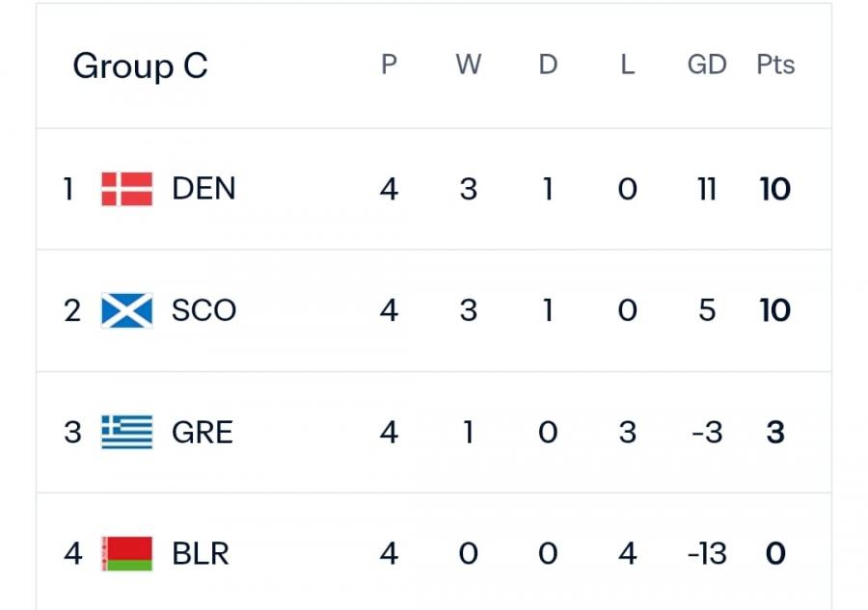Click the GD column header
The width and height of the screenshot is (868, 610).
click(x=706, y=65)
